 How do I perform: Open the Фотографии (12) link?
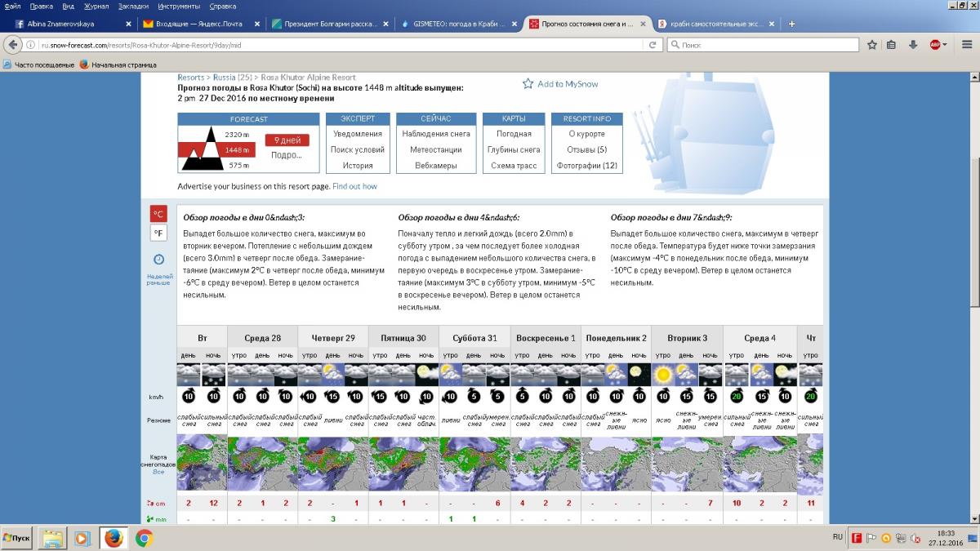(586, 166)
